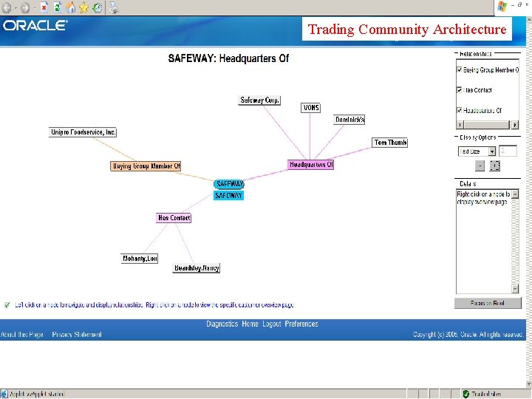
Task: Open the Privacy Statement link
Action: pyautogui.click(x=77, y=335)
